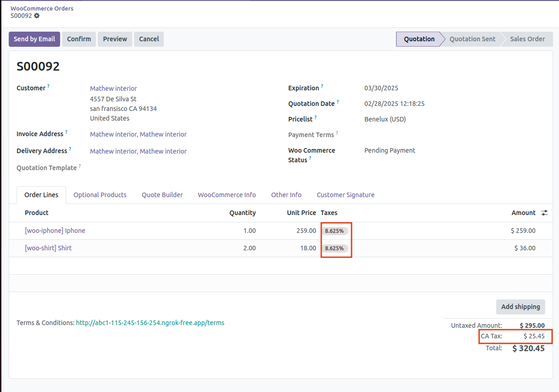
Task: Select the Quotation Sent status stage
Action: (x=472, y=39)
